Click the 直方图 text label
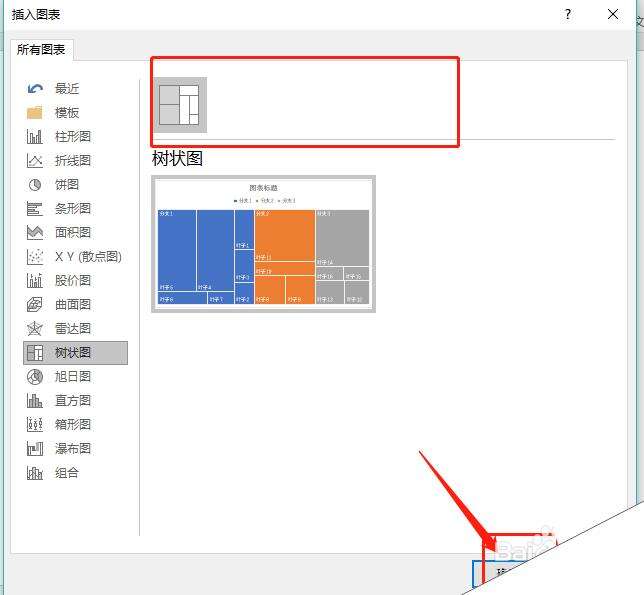The image size is (644, 595). click(73, 400)
